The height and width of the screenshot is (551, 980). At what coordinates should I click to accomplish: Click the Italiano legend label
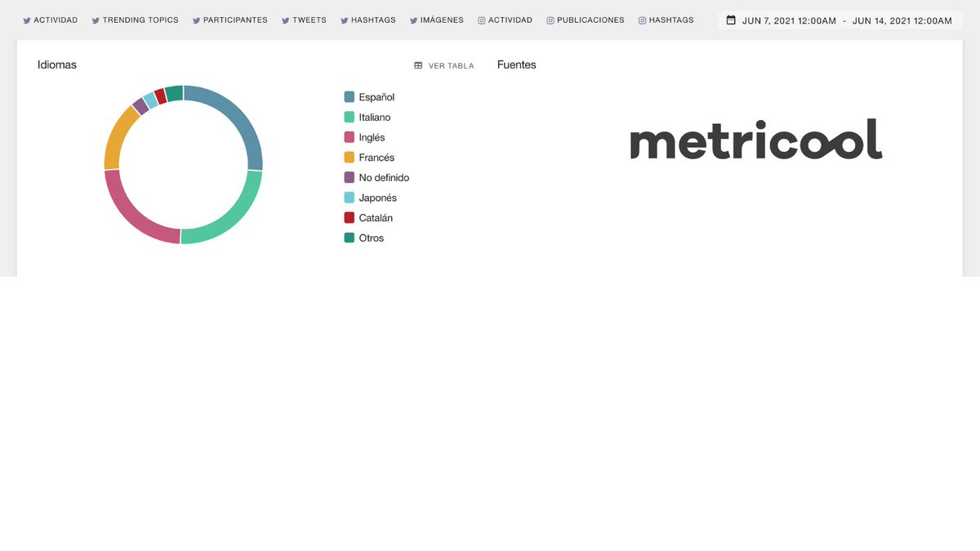[375, 118]
